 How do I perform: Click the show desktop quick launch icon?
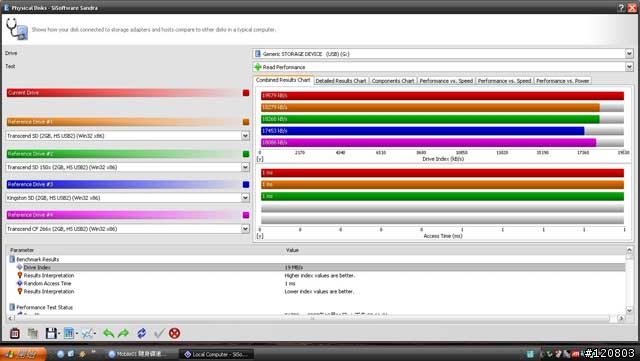[x=71, y=354]
